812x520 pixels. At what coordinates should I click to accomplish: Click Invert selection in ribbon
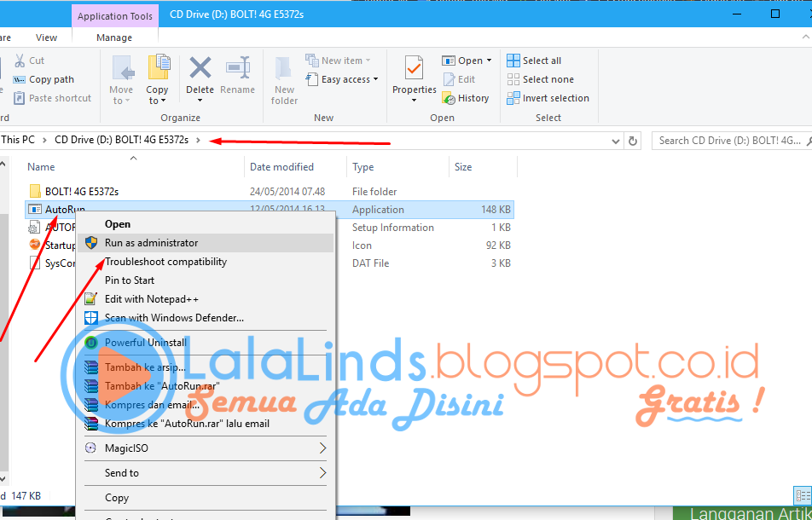(548, 98)
